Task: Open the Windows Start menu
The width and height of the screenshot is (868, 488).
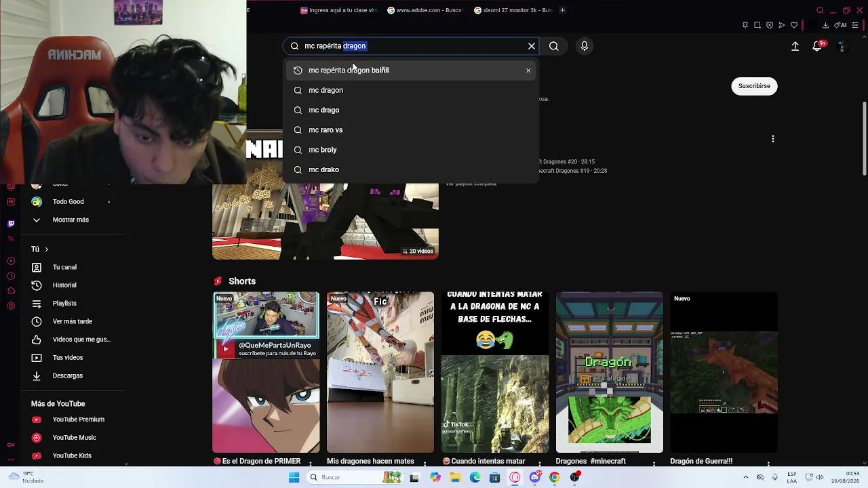Action: point(294,477)
